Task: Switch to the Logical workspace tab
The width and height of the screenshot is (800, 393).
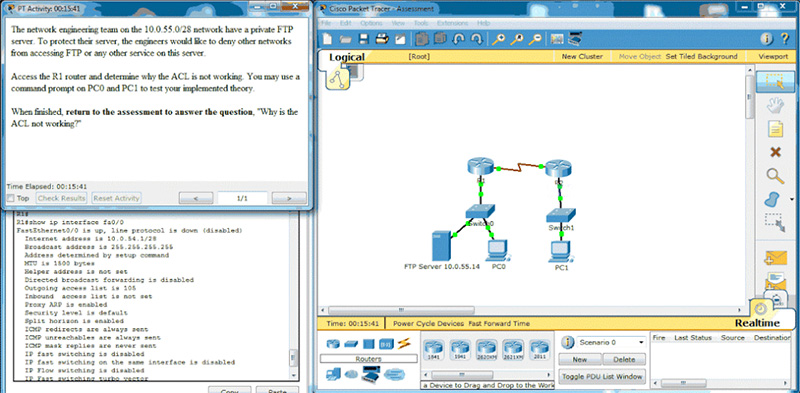Action: click(346, 57)
